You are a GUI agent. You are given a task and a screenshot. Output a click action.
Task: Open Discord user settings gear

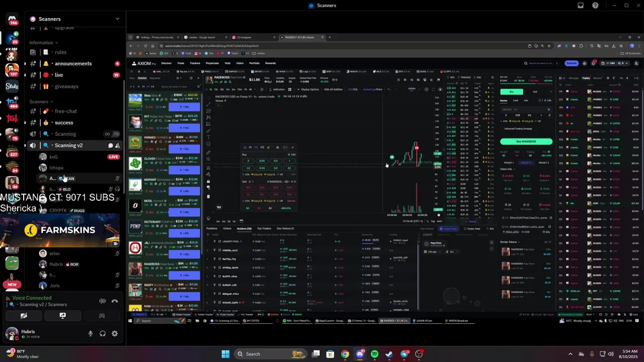click(115, 333)
